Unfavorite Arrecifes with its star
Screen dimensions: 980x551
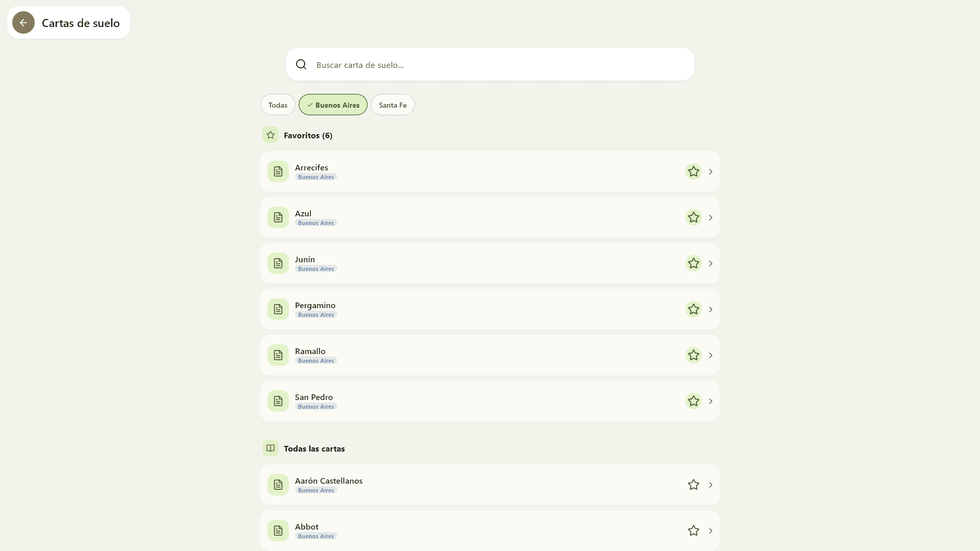(x=694, y=171)
